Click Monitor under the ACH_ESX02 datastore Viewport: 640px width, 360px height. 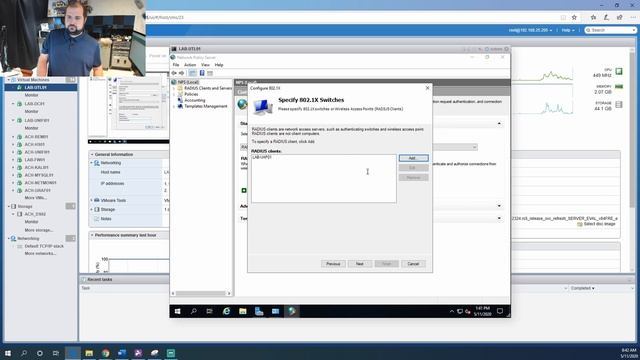click(31, 222)
